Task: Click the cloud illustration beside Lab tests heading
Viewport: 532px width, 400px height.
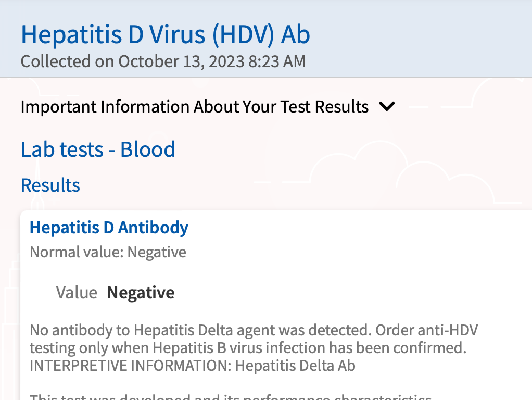Action: tap(400, 170)
